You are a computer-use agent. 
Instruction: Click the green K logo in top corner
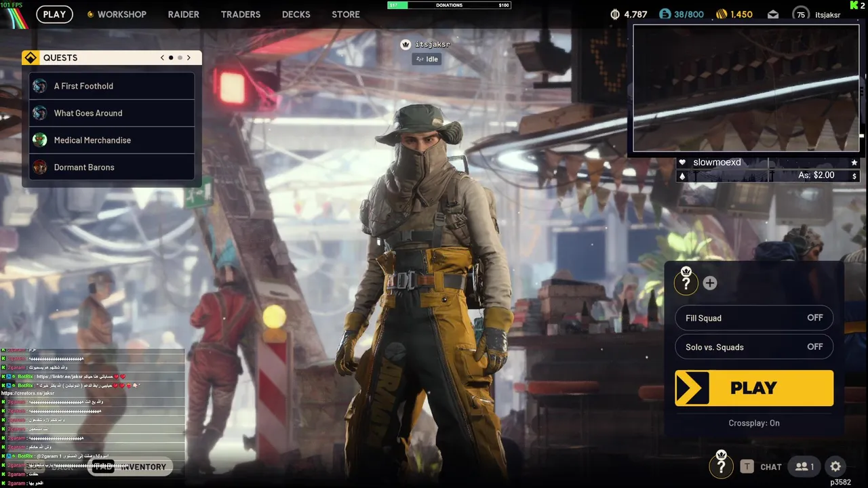(x=854, y=5)
